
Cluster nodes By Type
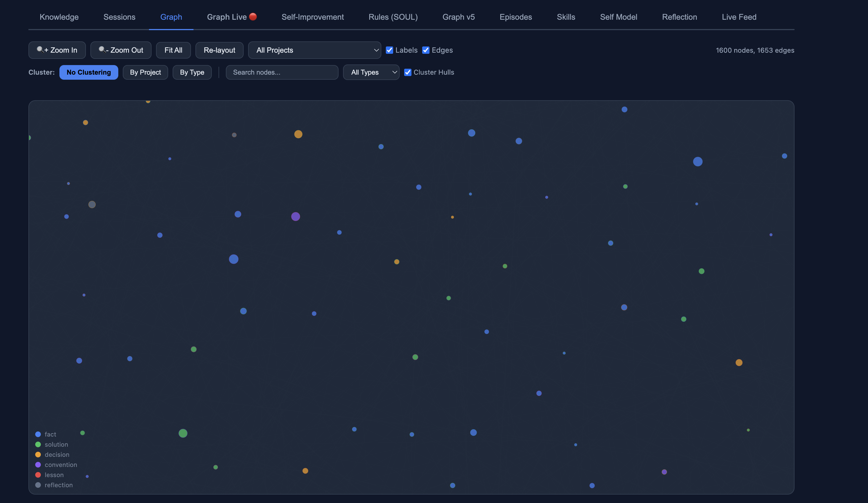click(x=192, y=72)
